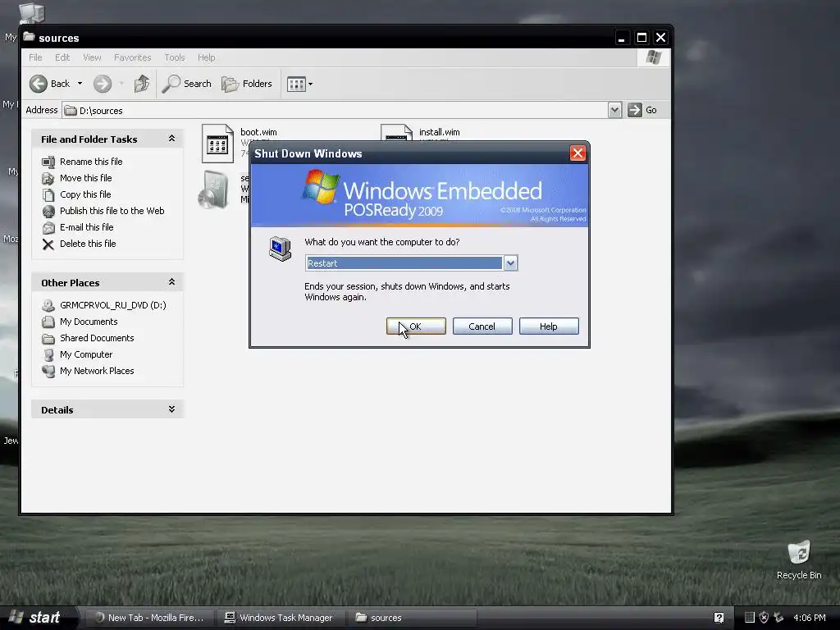840x630 pixels.
Task: Click the security shield tray icon
Action: 764,618
